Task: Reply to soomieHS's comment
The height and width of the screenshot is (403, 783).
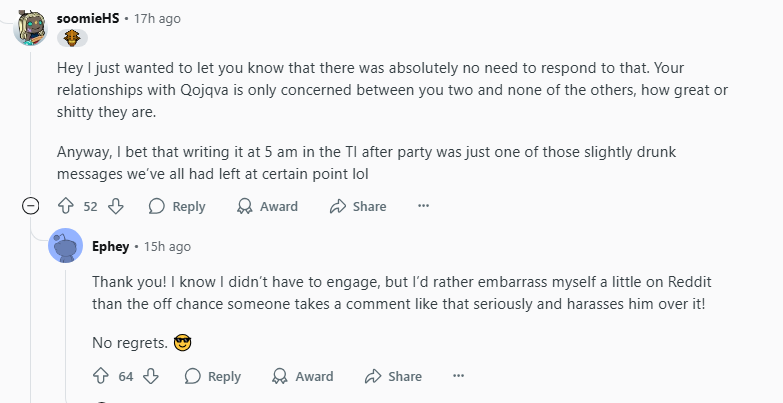Action: [x=177, y=206]
